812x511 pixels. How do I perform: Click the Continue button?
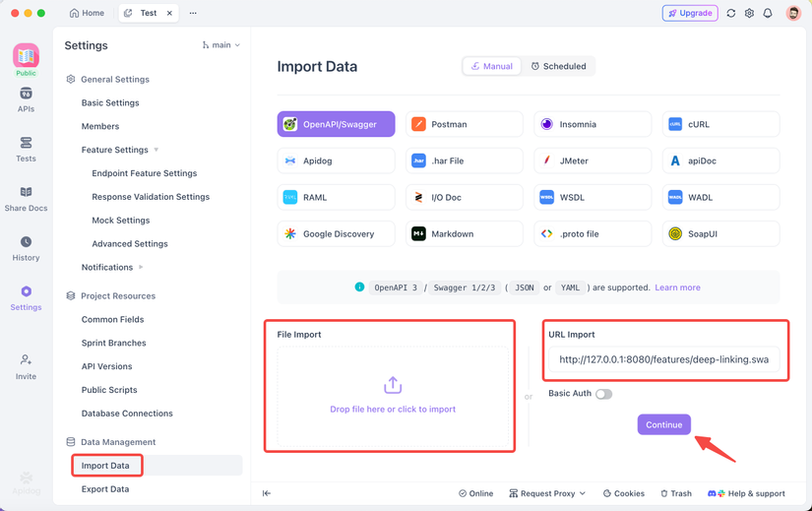click(664, 425)
